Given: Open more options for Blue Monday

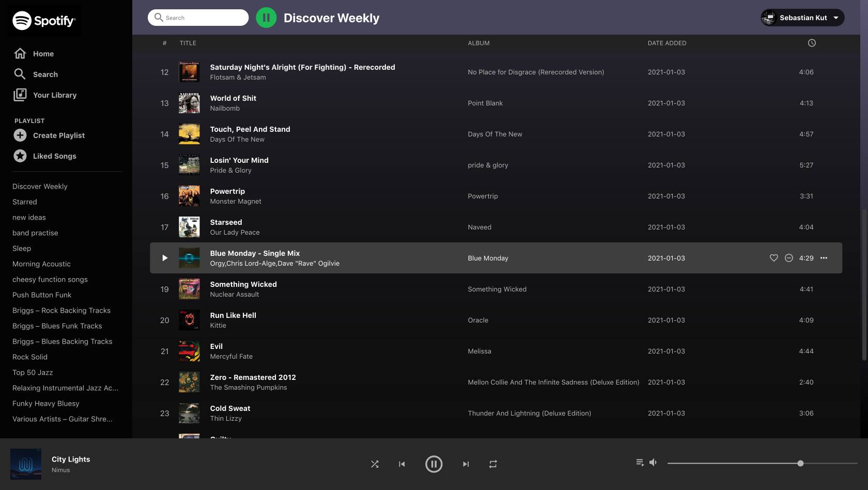Looking at the screenshot, I should point(824,258).
